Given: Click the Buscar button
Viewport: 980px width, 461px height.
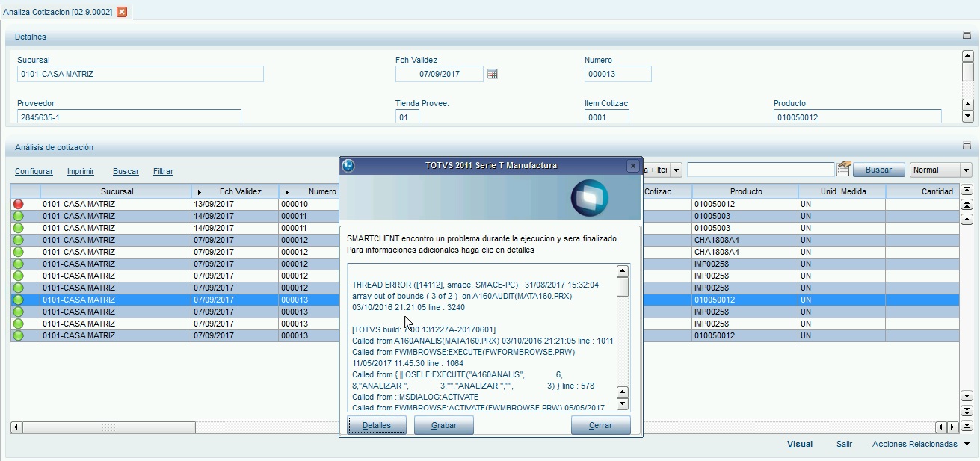Looking at the screenshot, I should (878, 170).
